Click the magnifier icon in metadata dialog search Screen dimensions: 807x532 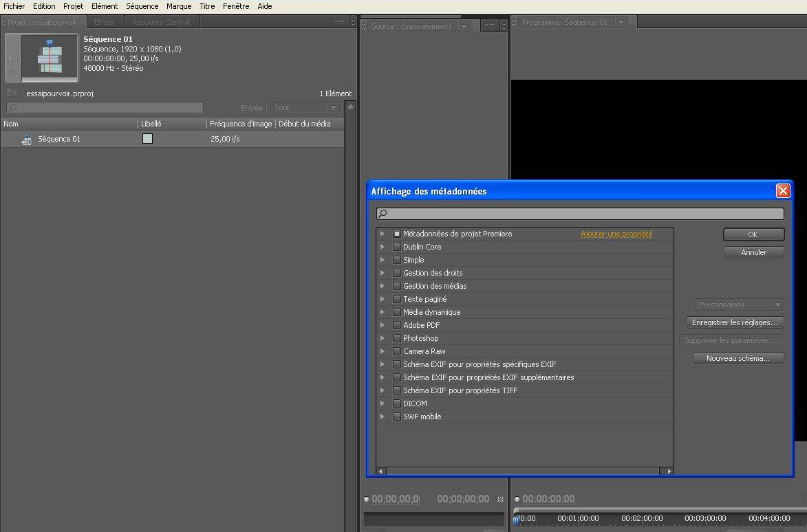383,213
